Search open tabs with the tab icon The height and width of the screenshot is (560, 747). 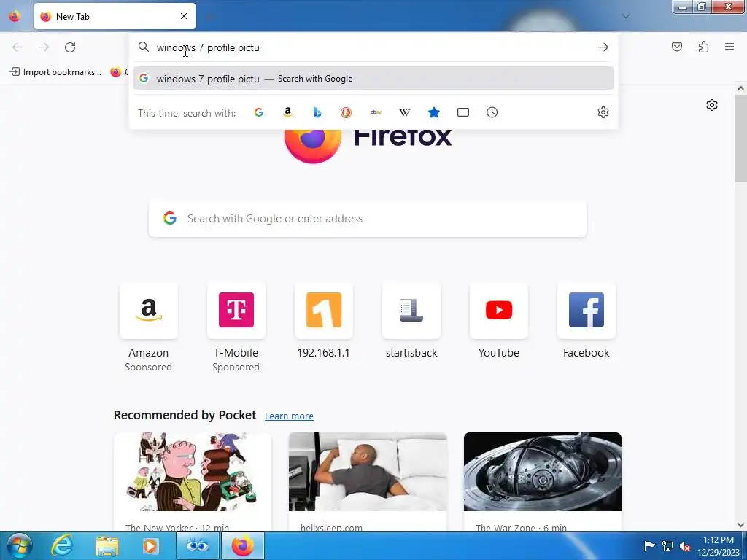point(463,112)
